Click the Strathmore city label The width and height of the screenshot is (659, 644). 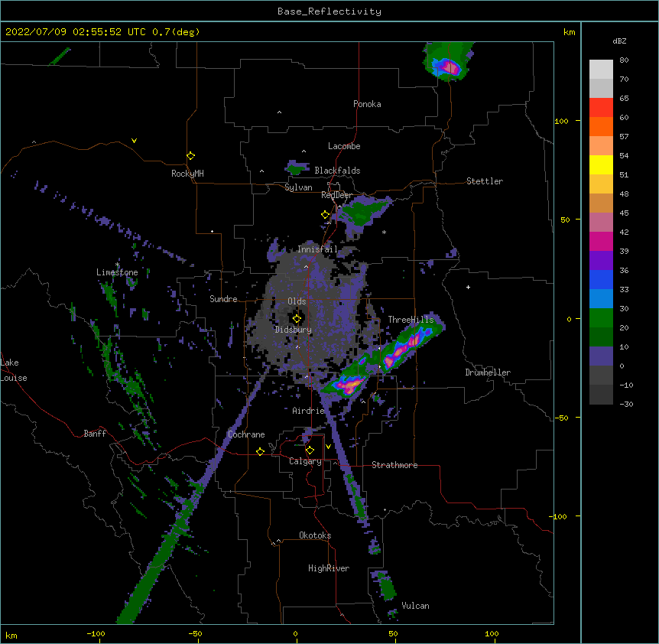pos(394,465)
